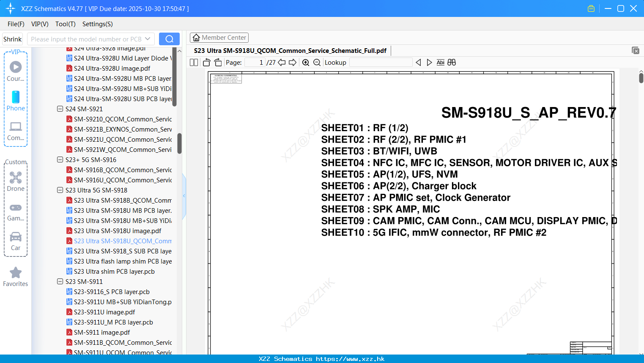Screen dimensions: 644x363
Task: Click the file tree vertical scrollbar thumb
Action: coord(179,143)
